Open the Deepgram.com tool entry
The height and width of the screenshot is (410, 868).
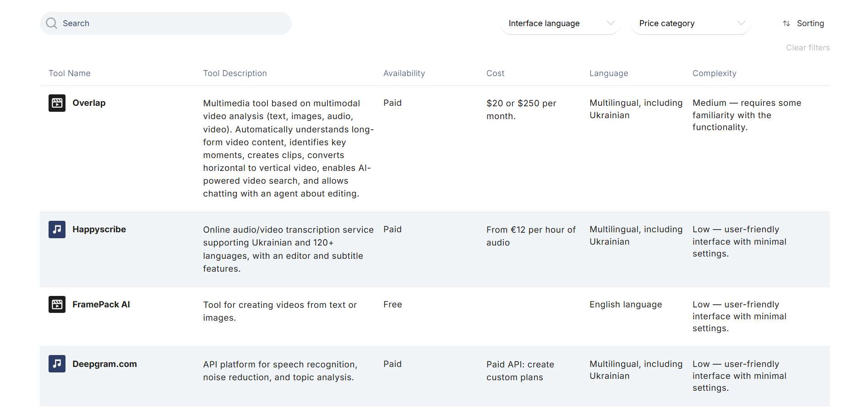(x=104, y=364)
